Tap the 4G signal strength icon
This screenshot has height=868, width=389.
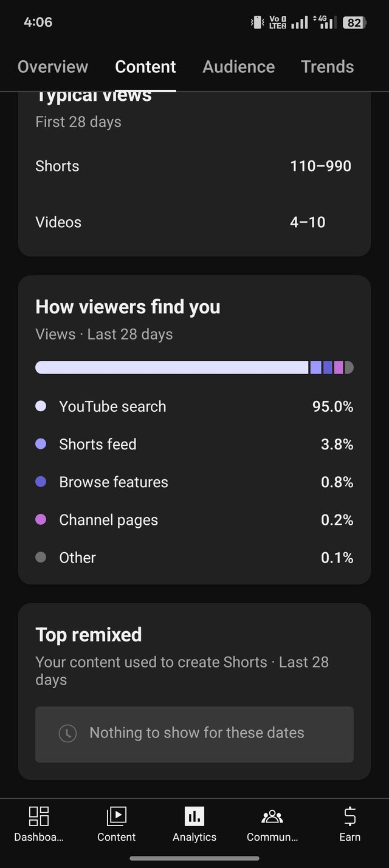[325, 22]
